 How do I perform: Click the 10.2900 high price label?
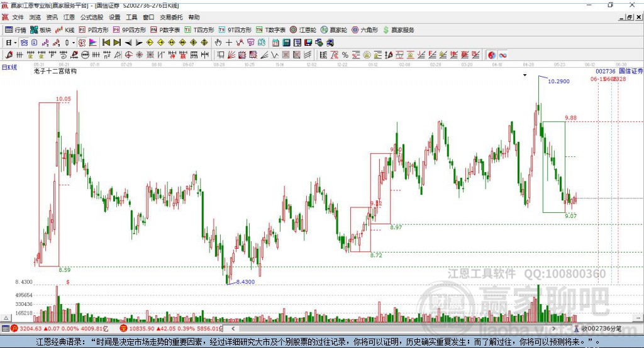pyautogui.click(x=558, y=81)
